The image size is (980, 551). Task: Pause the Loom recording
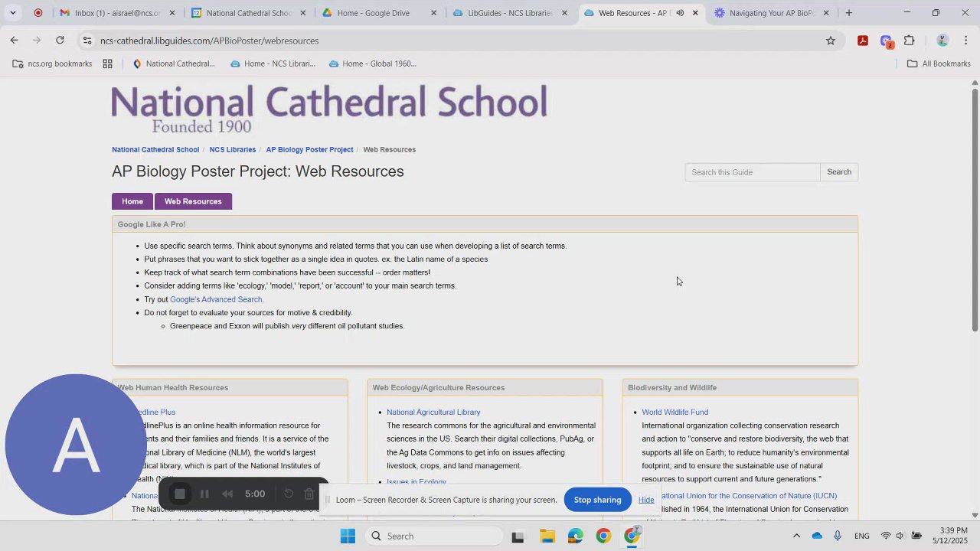tap(204, 494)
